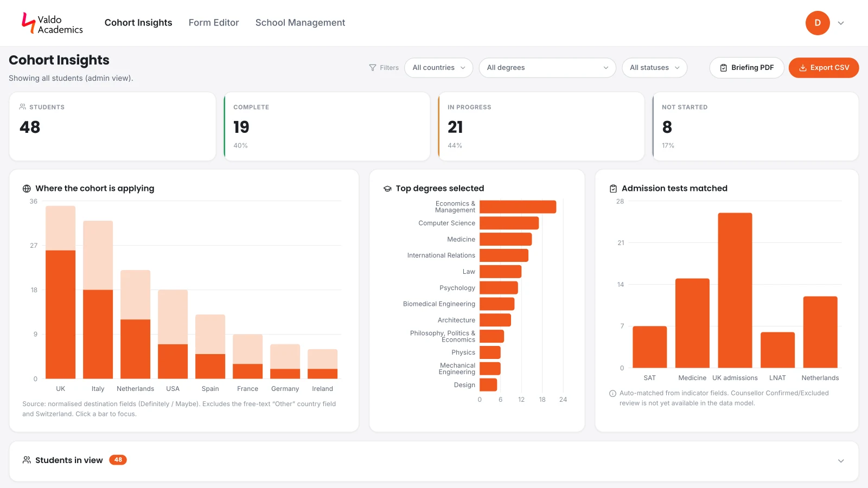The width and height of the screenshot is (868, 488).
Task: Click the Philosophy, Politics & Economics bar
Action: tap(492, 336)
